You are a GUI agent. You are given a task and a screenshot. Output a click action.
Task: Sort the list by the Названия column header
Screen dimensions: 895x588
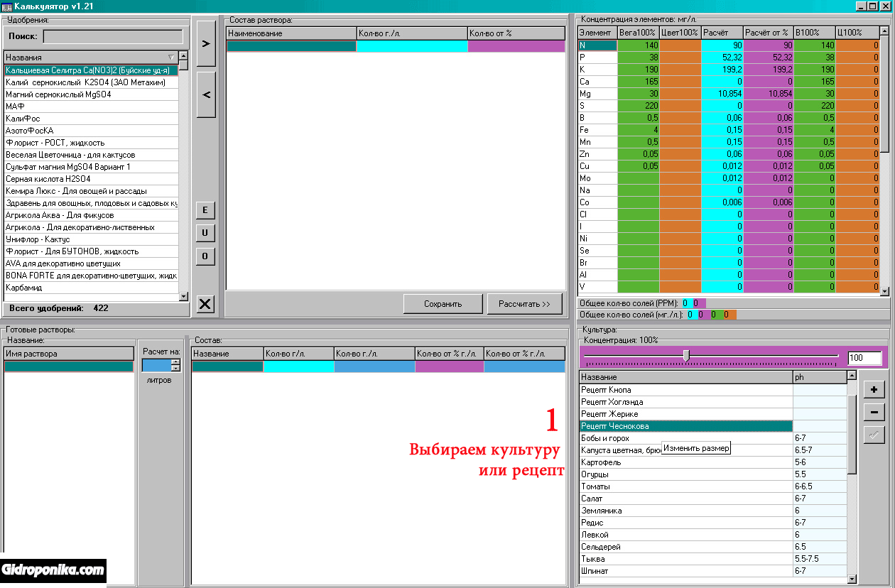(90, 57)
